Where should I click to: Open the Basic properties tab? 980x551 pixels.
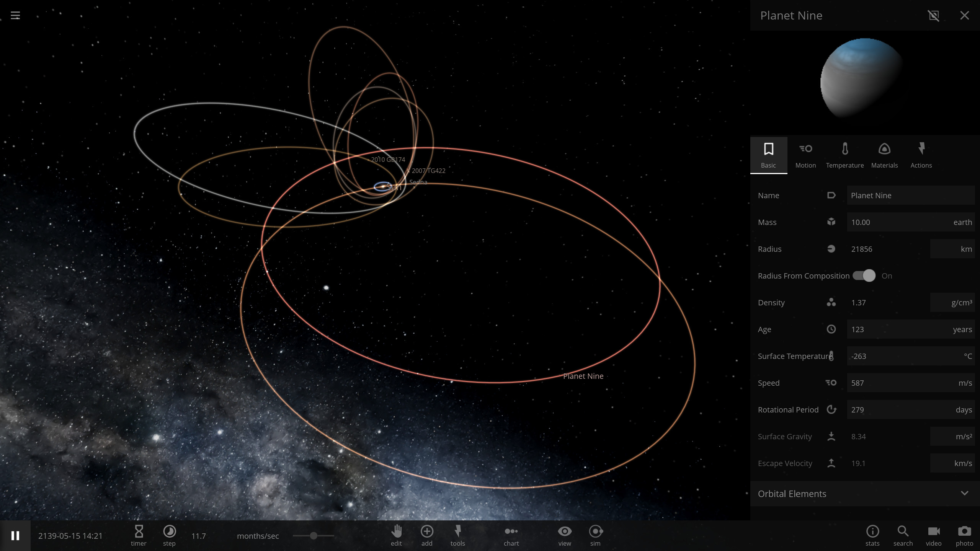pyautogui.click(x=768, y=155)
